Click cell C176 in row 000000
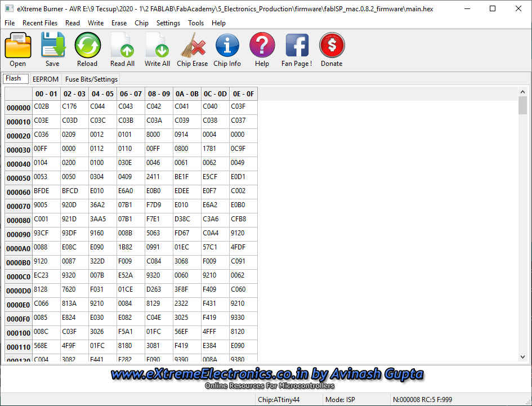This screenshot has width=532, height=406. 75,108
